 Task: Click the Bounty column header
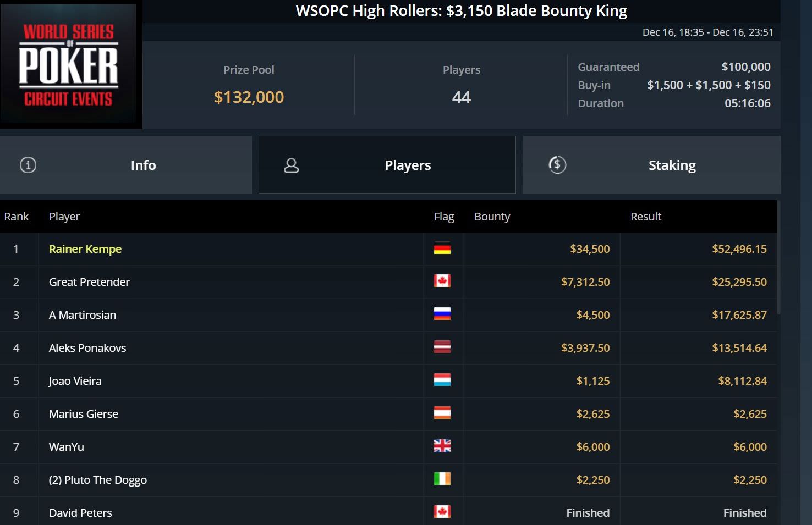(492, 217)
